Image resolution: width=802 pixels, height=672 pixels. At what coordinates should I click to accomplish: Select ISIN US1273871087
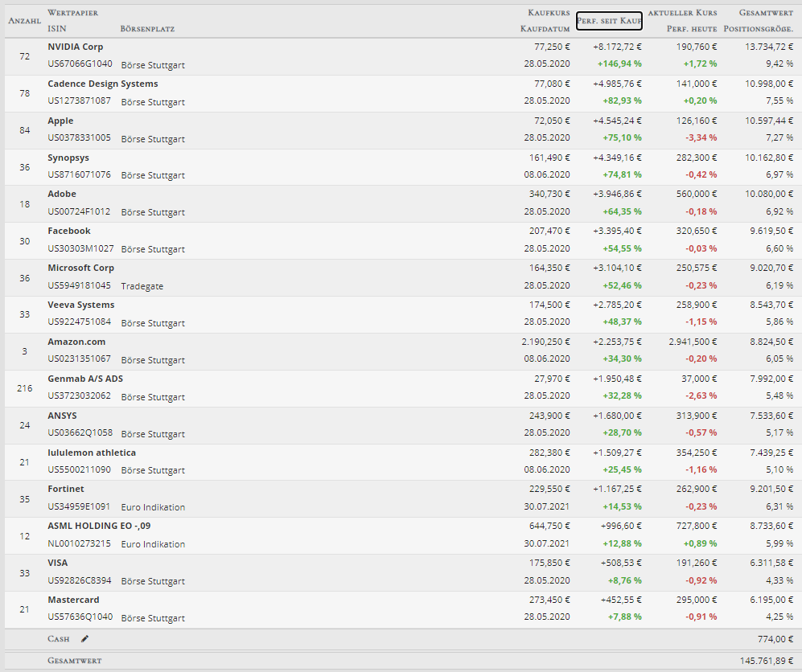point(80,100)
